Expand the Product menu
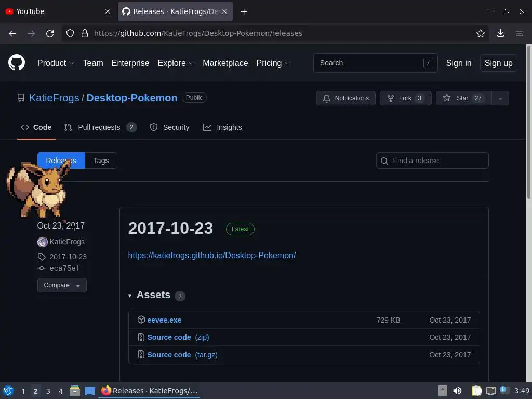Viewport: 532px width, 399px height. 56,63
